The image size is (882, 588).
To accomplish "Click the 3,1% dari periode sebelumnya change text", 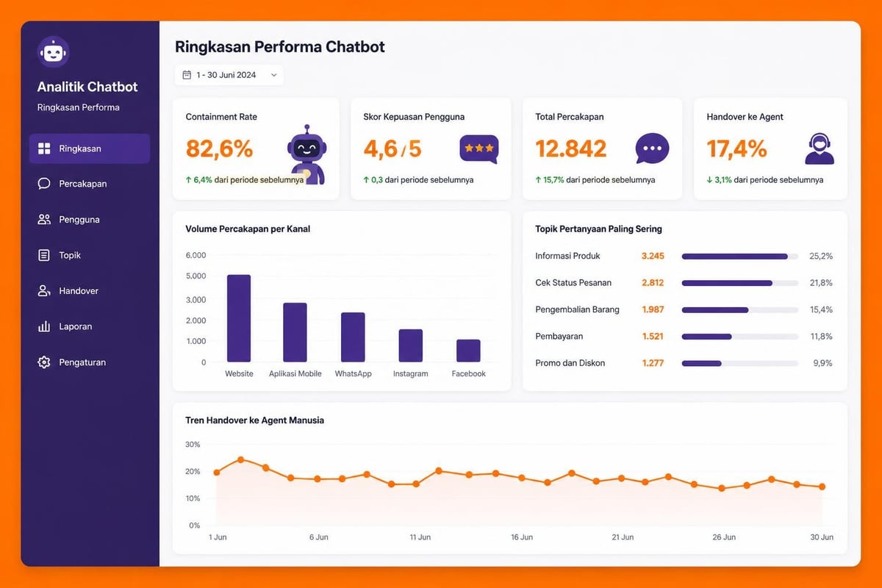I will [x=764, y=179].
